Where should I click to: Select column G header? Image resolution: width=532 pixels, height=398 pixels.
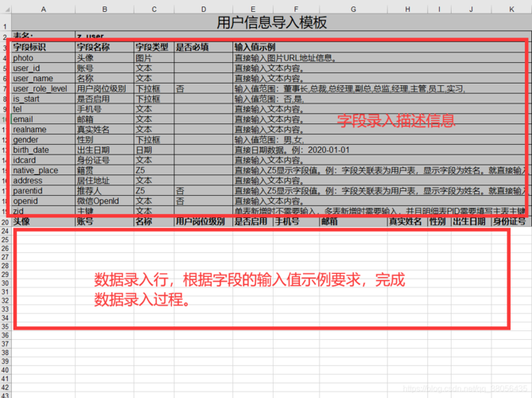[354, 10]
